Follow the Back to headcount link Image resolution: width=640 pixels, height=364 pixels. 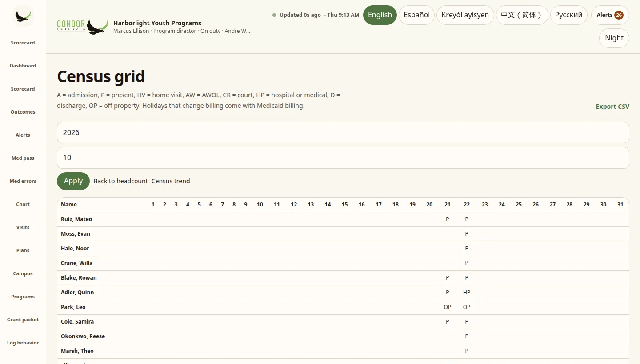121,181
